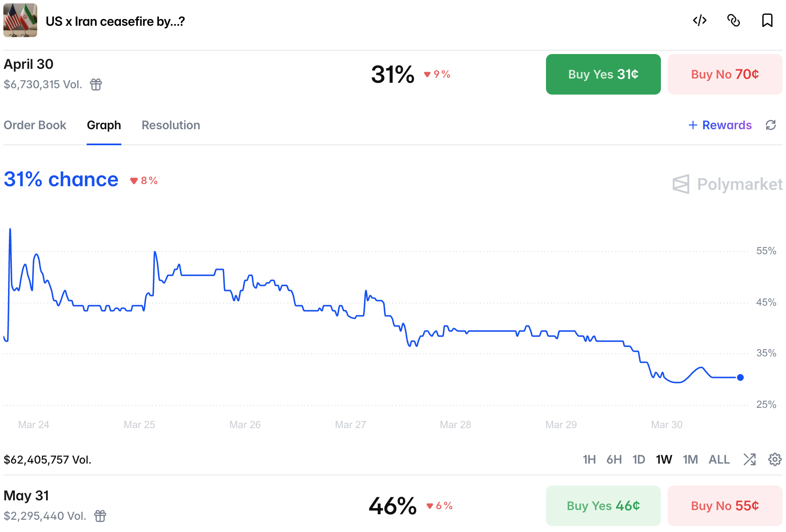Click the shuffle arrows icon below the chart
This screenshot has width=786, height=532.
coord(749,459)
